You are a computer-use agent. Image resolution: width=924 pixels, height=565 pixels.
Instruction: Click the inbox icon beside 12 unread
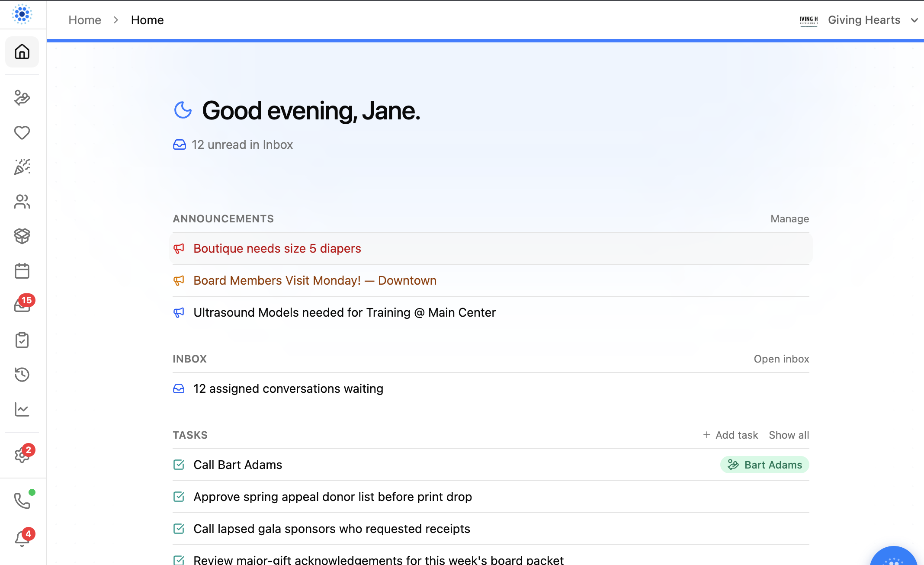click(180, 144)
